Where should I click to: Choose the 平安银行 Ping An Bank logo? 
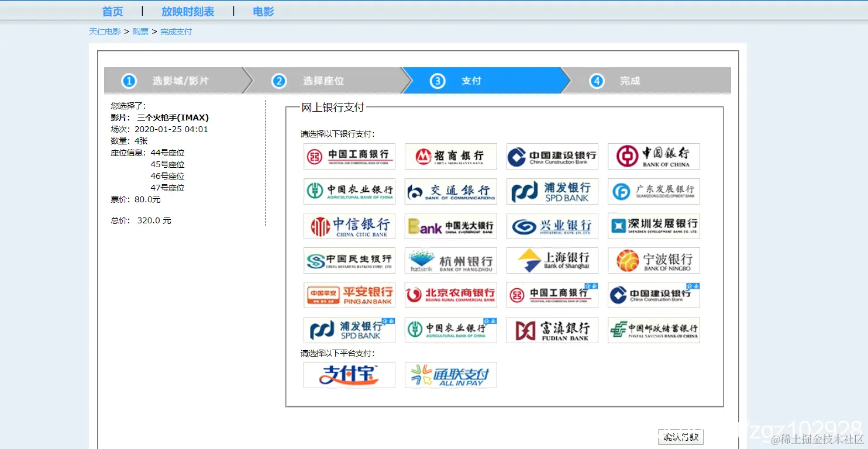click(349, 295)
